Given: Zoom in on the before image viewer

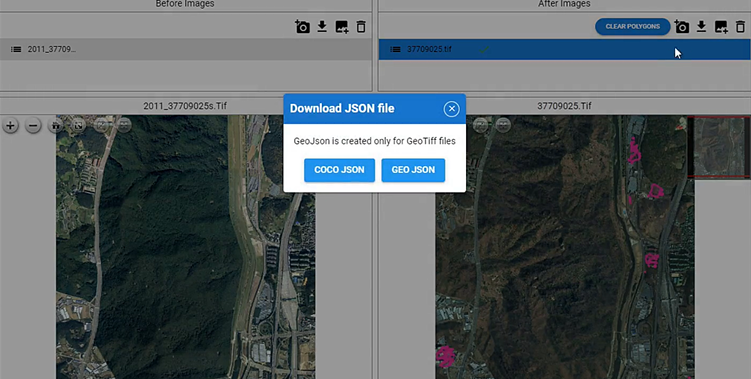Looking at the screenshot, I should pos(10,126).
